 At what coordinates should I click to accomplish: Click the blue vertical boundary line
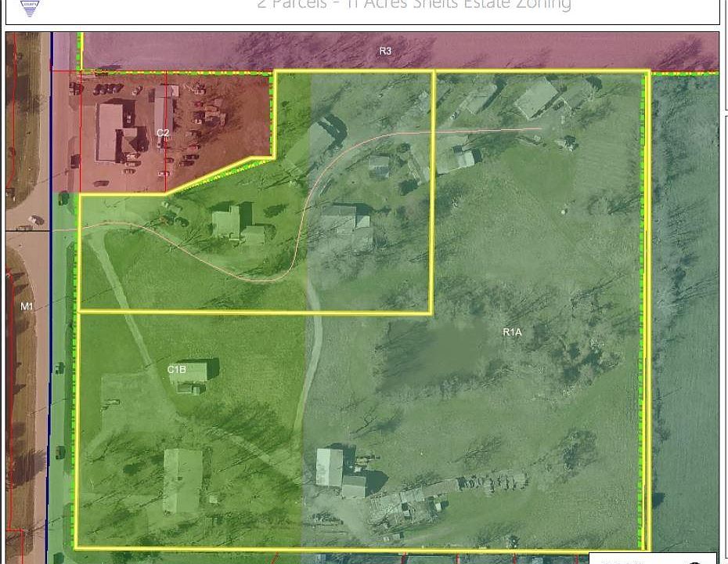(49, 298)
